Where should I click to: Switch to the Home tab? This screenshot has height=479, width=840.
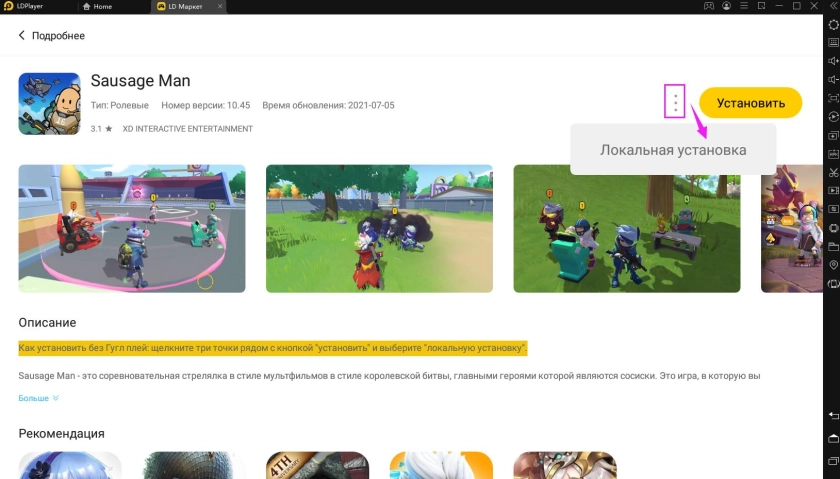(98, 6)
